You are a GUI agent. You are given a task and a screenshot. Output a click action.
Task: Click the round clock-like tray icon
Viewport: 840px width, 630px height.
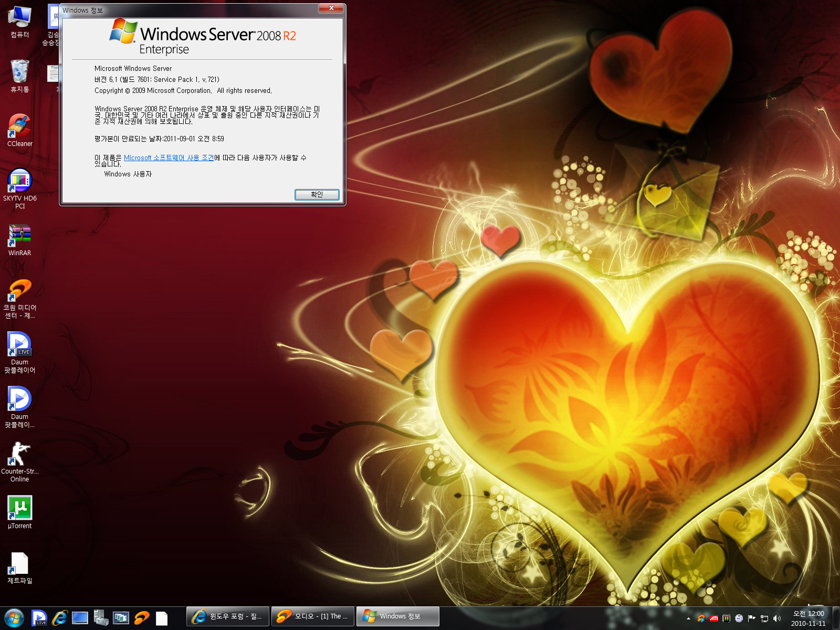[739, 618]
